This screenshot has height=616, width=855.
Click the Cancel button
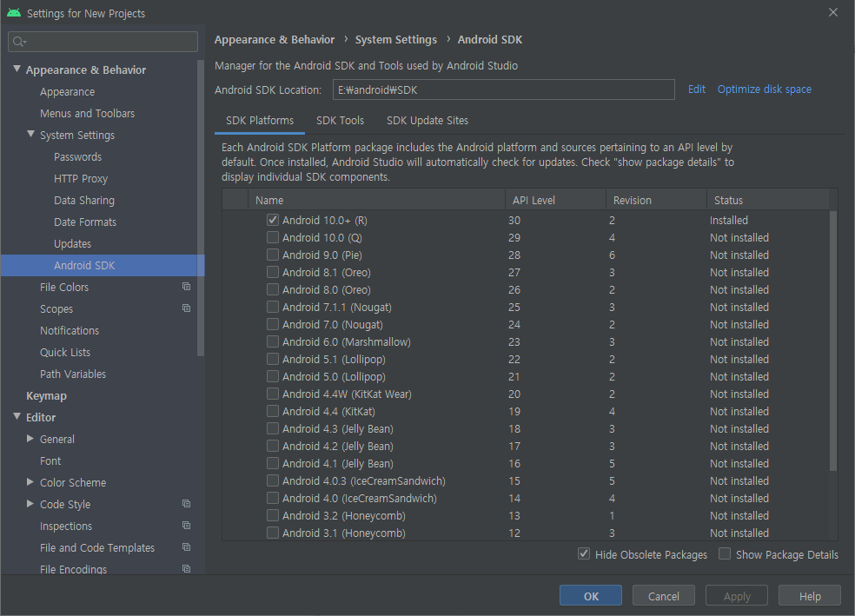[664, 595]
